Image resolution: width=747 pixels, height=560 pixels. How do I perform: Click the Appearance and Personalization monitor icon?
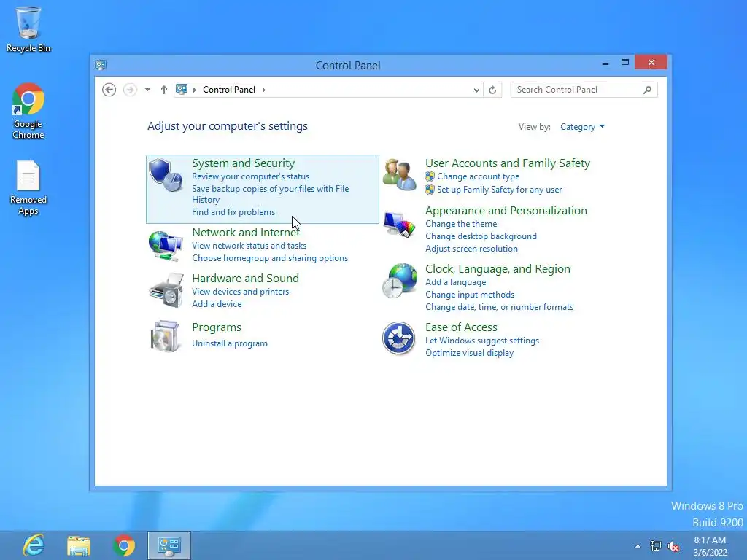click(x=399, y=225)
